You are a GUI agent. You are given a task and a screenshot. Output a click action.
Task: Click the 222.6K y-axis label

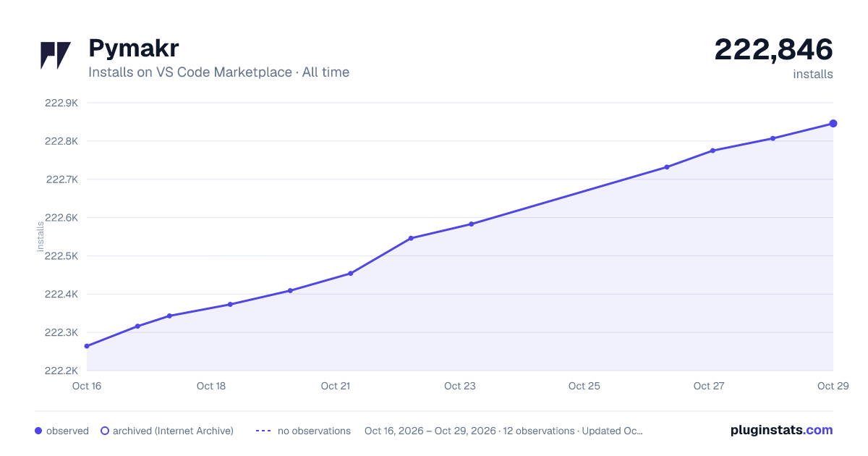coord(61,218)
